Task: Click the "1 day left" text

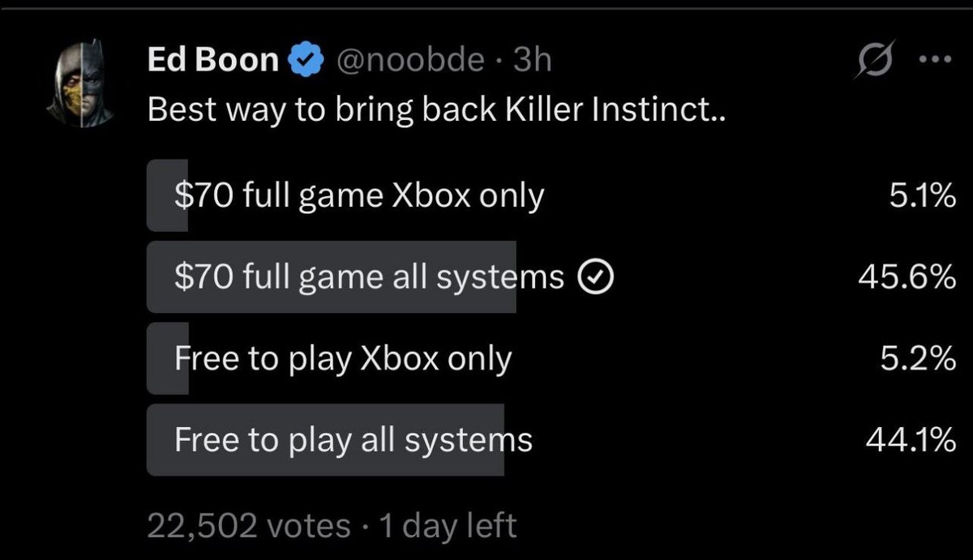Action: point(448,525)
